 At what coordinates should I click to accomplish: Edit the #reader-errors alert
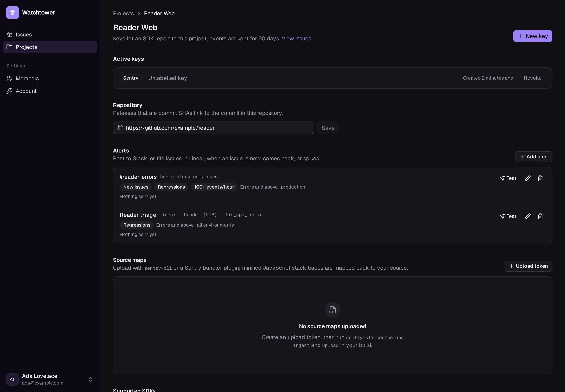(528, 179)
